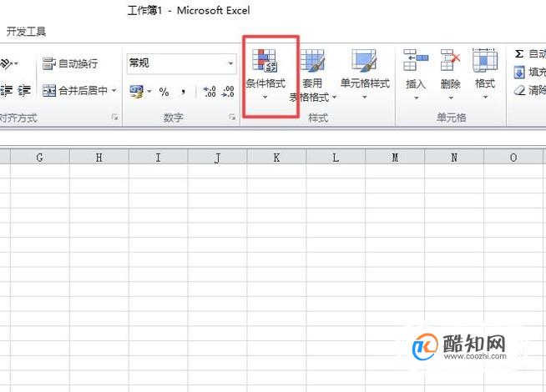Select column O header

(x=513, y=158)
